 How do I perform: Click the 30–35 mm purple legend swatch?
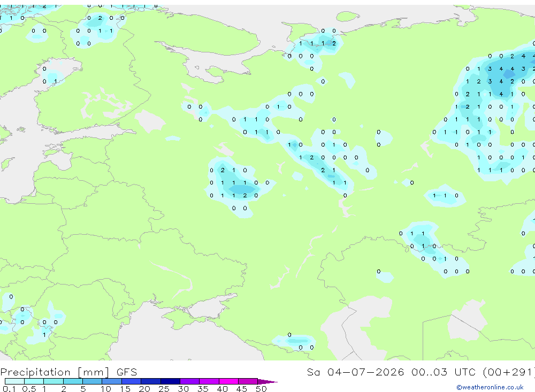(190, 381)
